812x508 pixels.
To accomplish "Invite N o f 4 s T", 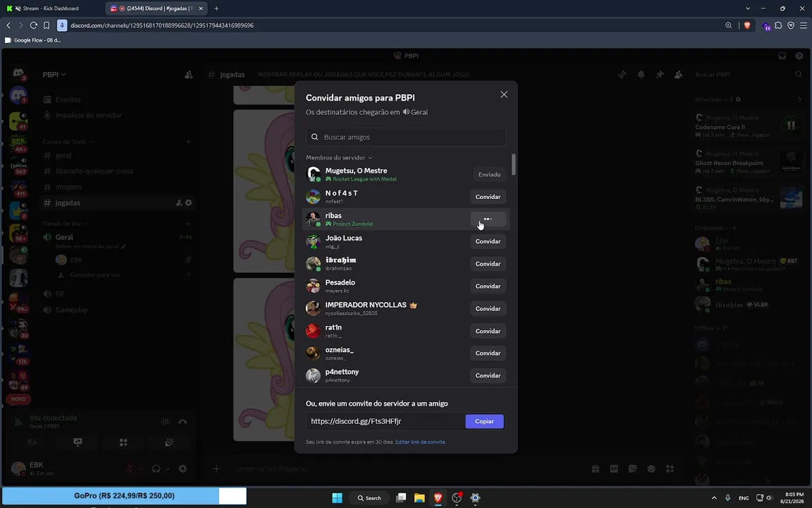I will coord(488,197).
